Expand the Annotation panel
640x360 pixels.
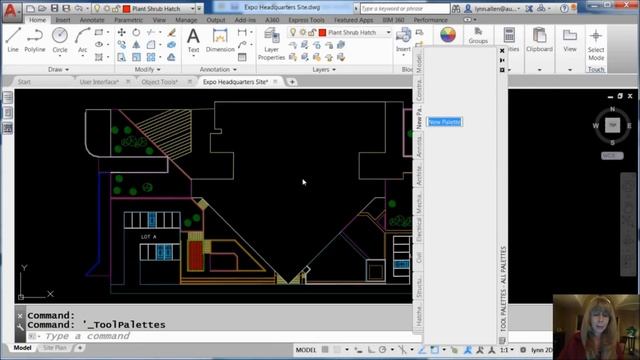tap(218, 70)
